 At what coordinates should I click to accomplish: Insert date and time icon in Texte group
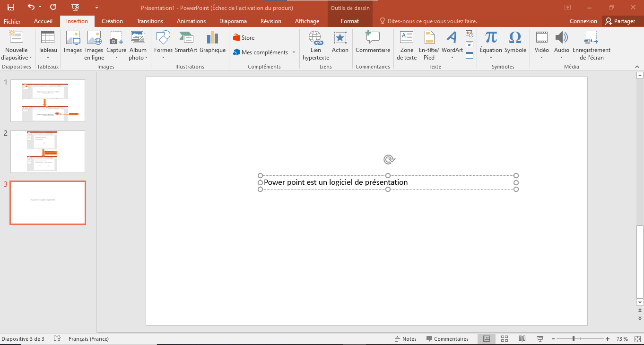click(470, 33)
